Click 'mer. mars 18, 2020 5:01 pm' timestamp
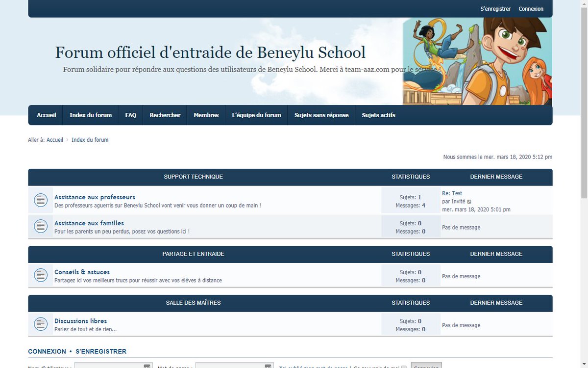The image size is (588, 368). (x=476, y=210)
